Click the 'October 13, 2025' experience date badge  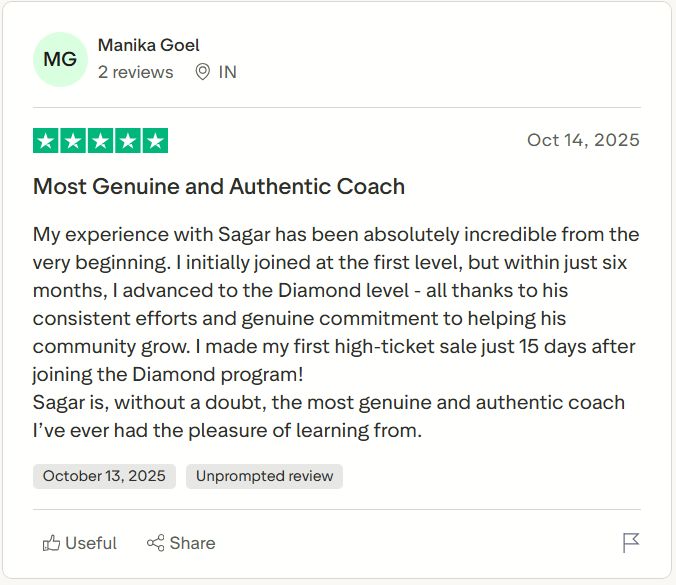[x=105, y=476]
